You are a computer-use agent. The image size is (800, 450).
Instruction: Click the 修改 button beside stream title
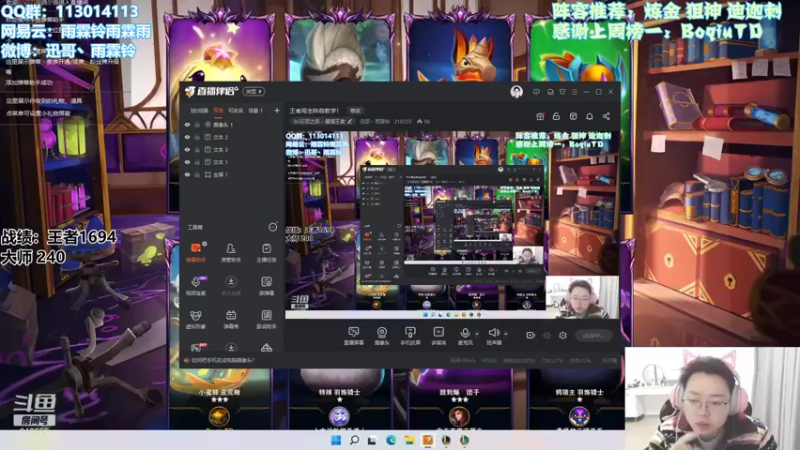(x=355, y=111)
